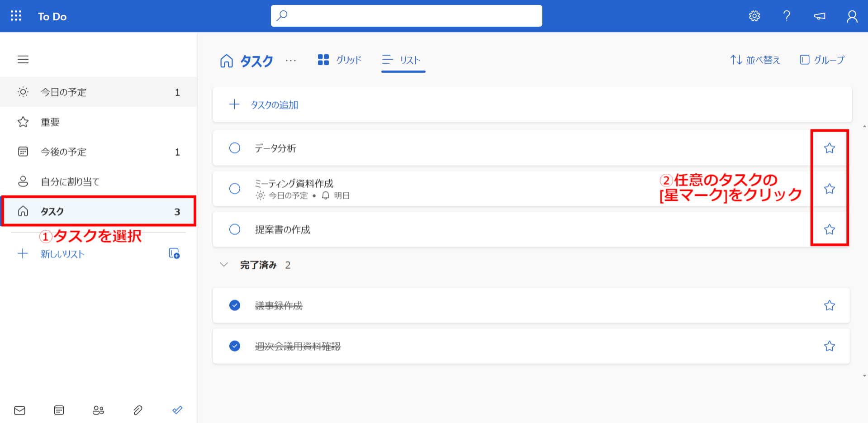Open the account profile icon
This screenshot has width=868, height=423.
pyautogui.click(x=852, y=16)
